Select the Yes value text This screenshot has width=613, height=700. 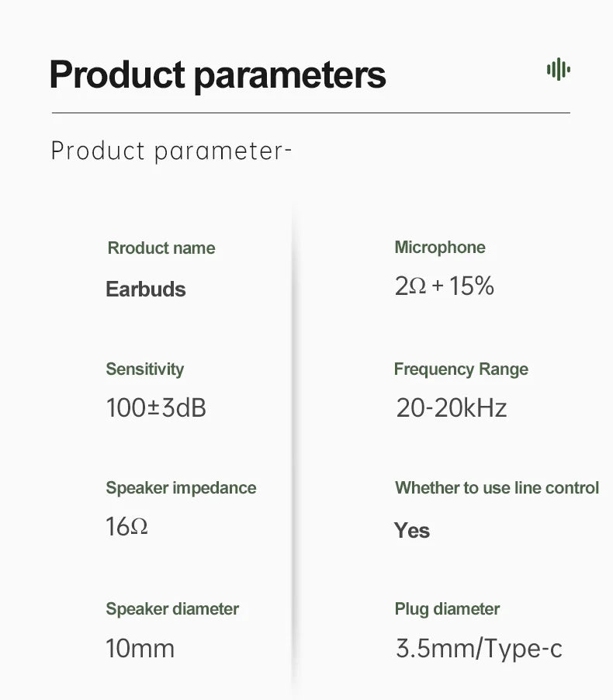pos(412,530)
